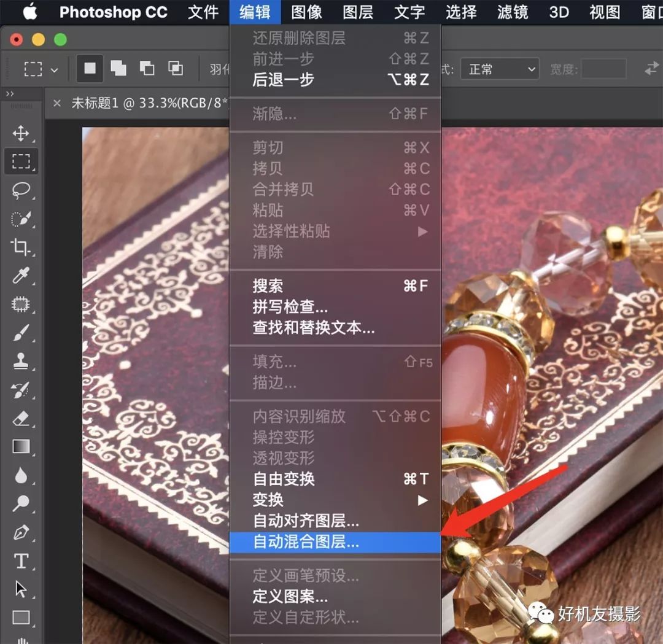Choose 自动对齐图层... menu item

pyautogui.click(x=335, y=521)
